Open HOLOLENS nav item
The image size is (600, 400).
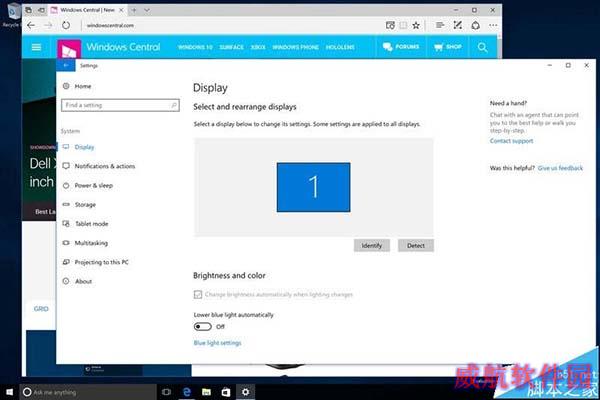(340, 47)
